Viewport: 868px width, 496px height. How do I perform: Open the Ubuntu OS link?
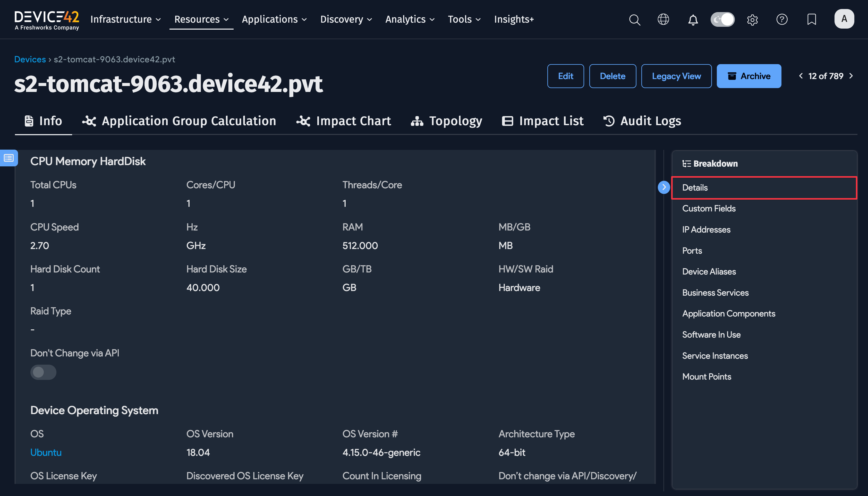point(46,452)
